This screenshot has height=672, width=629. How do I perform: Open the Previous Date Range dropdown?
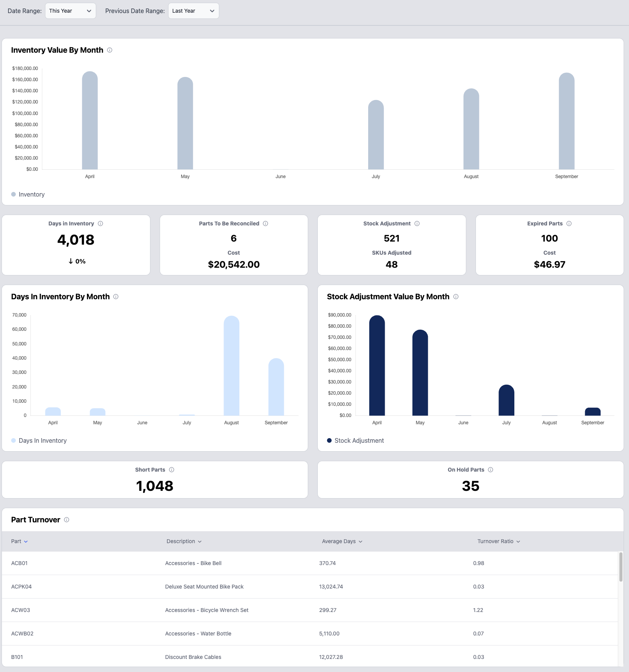(194, 11)
